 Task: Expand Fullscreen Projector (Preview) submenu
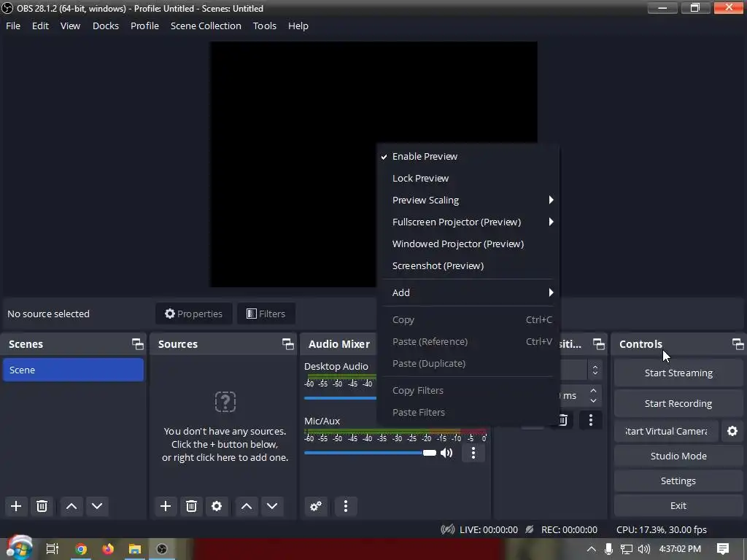(x=468, y=222)
